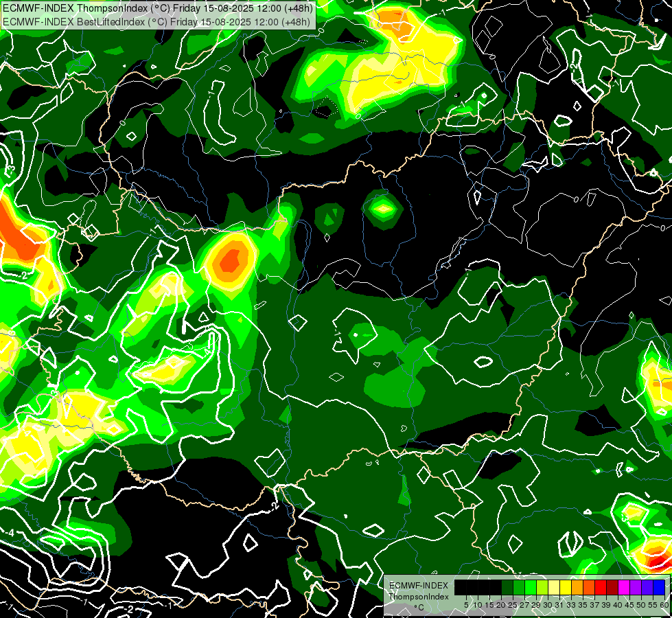Click the °C unit label in legend

pyautogui.click(x=419, y=608)
